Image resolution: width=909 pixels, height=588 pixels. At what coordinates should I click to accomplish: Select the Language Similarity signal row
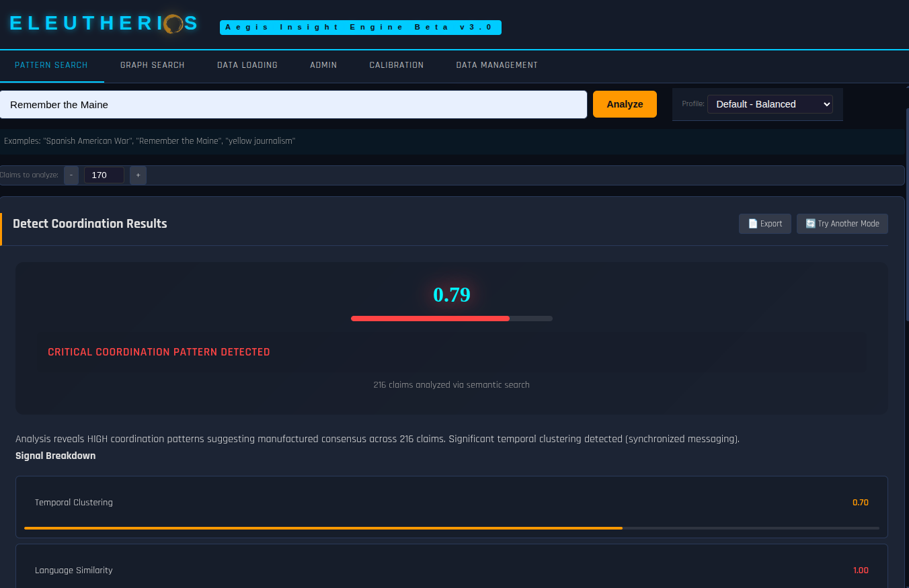pyautogui.click(x=451, y=570)
